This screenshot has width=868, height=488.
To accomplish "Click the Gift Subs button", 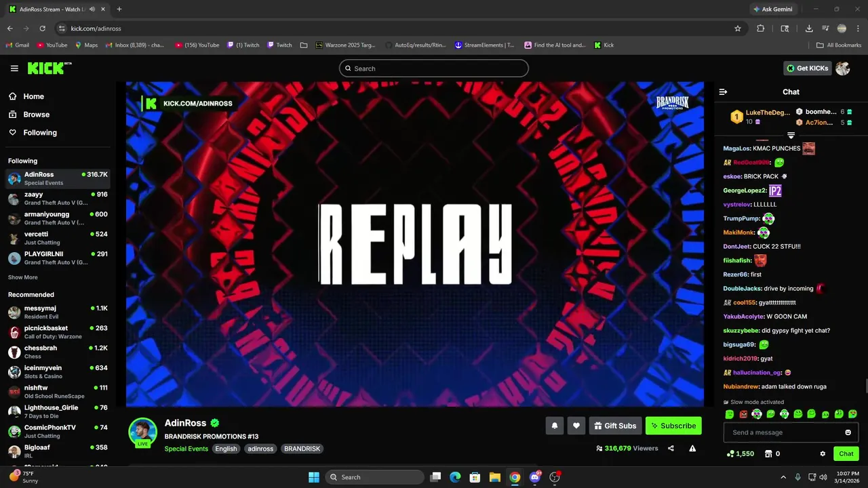I will pos(615,426).
